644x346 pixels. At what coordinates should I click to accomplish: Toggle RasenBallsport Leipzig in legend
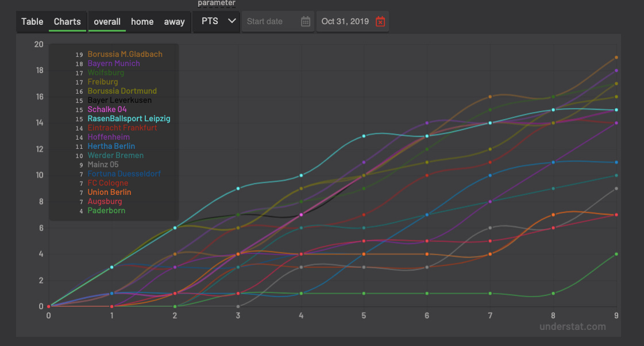click(x=129, y=118)
